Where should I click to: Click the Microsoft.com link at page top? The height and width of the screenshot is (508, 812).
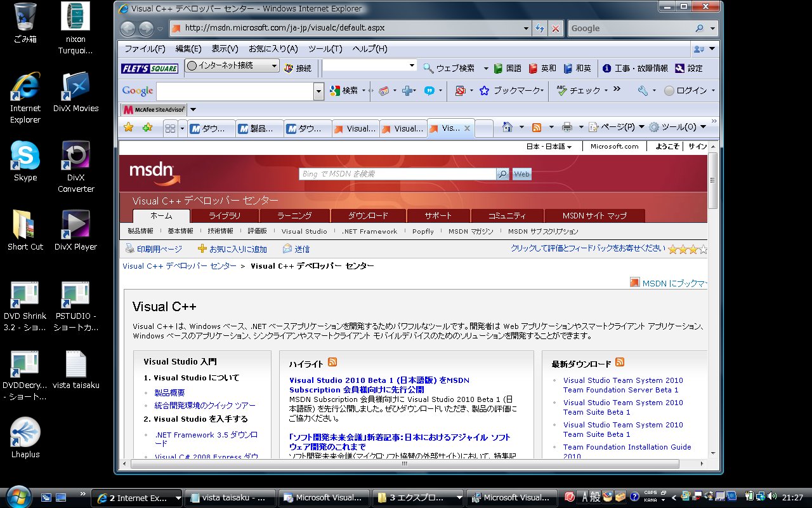click(615, 147)
